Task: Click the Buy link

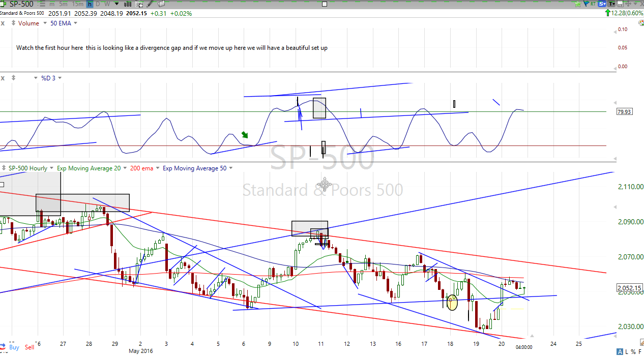Action: pos(14,347)
